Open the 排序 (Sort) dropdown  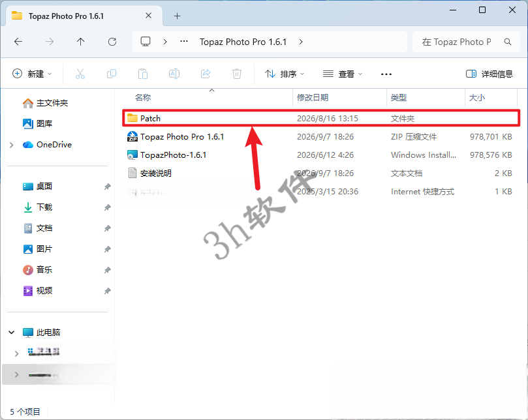click(x=284, y=74)
